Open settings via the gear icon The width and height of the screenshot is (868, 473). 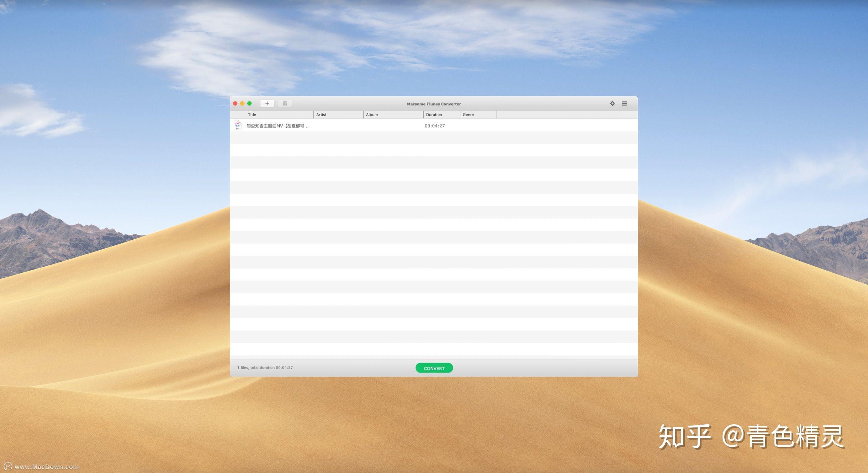click(613, 103)
